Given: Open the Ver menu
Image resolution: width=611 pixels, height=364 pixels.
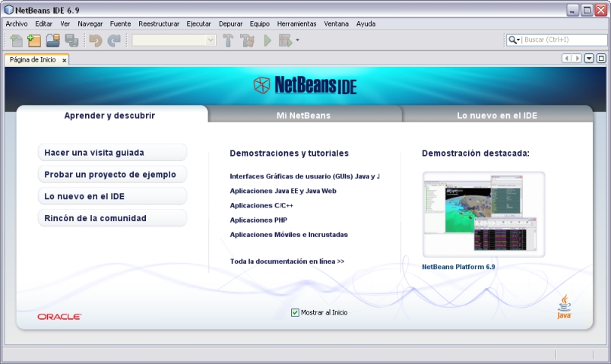Looking at the screenshot, I should pos(65,24).
